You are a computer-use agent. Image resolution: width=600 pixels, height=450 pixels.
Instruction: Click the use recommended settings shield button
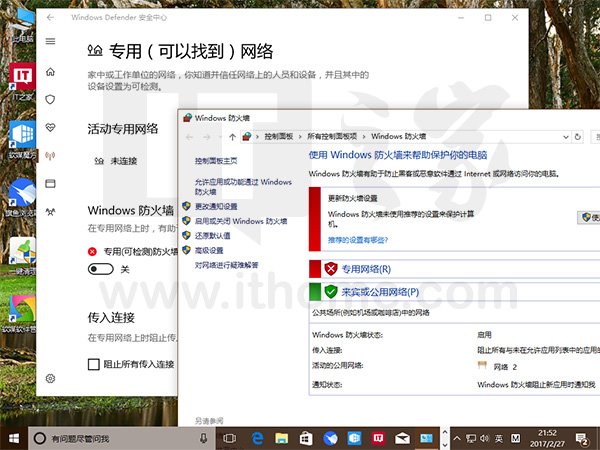(x=589, y=217)
